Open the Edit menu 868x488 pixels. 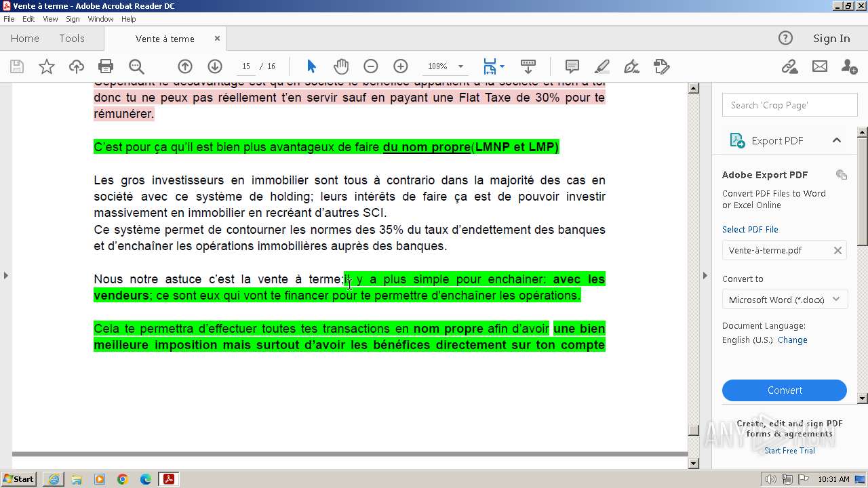(28, 19)
